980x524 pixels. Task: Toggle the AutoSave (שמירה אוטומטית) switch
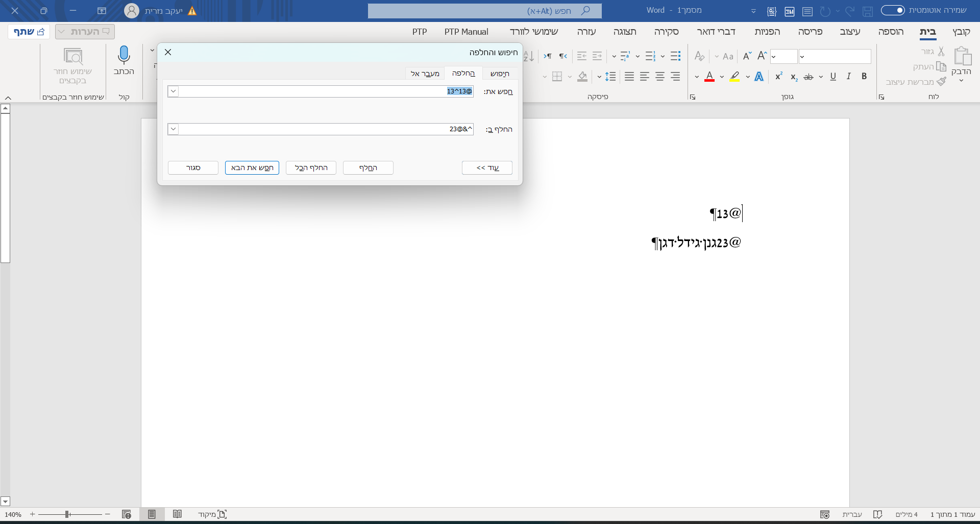[x=893, y=10]
